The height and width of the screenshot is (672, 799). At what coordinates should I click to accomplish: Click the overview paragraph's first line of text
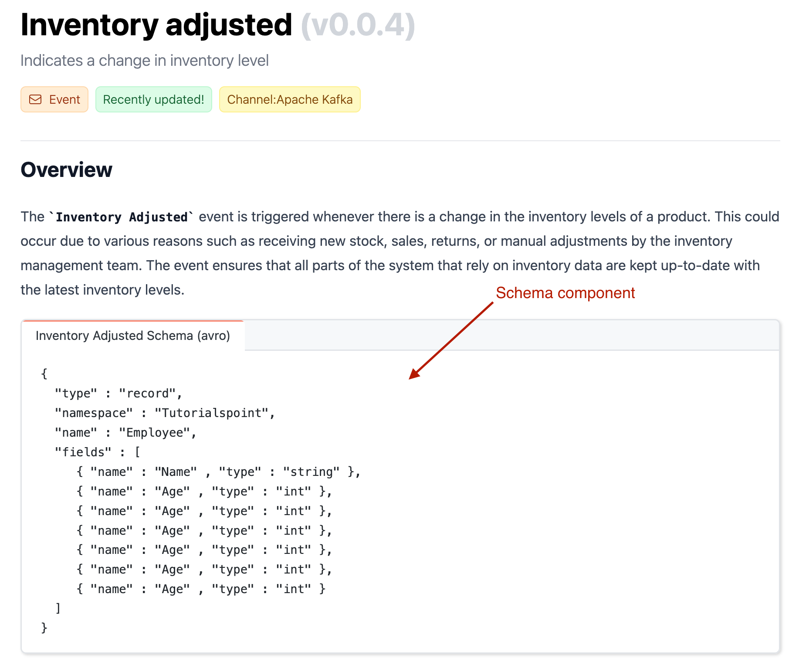400,217
